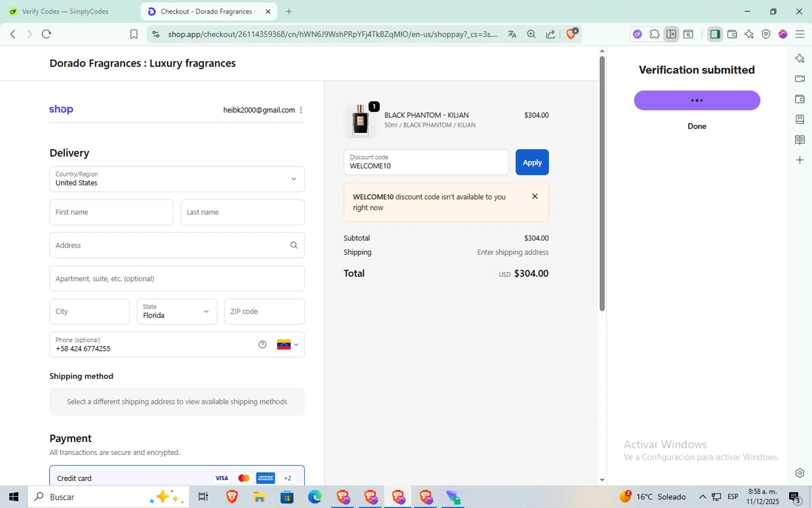Open the Brave VPN shield icon

tap(766, 34)
